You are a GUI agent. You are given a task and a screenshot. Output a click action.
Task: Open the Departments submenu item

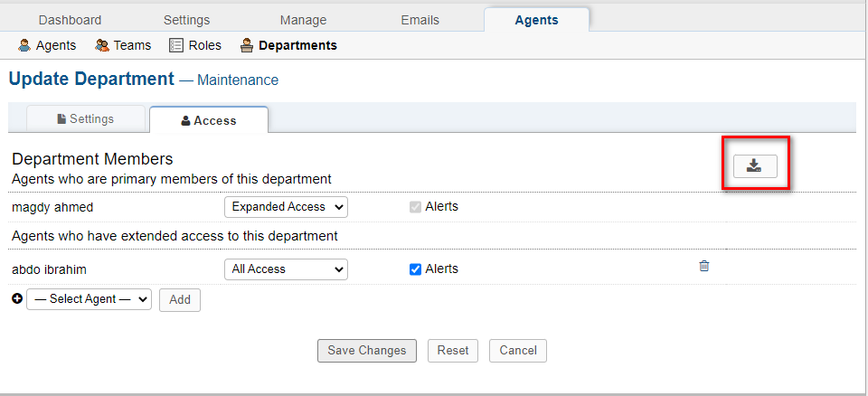point(288,45)
